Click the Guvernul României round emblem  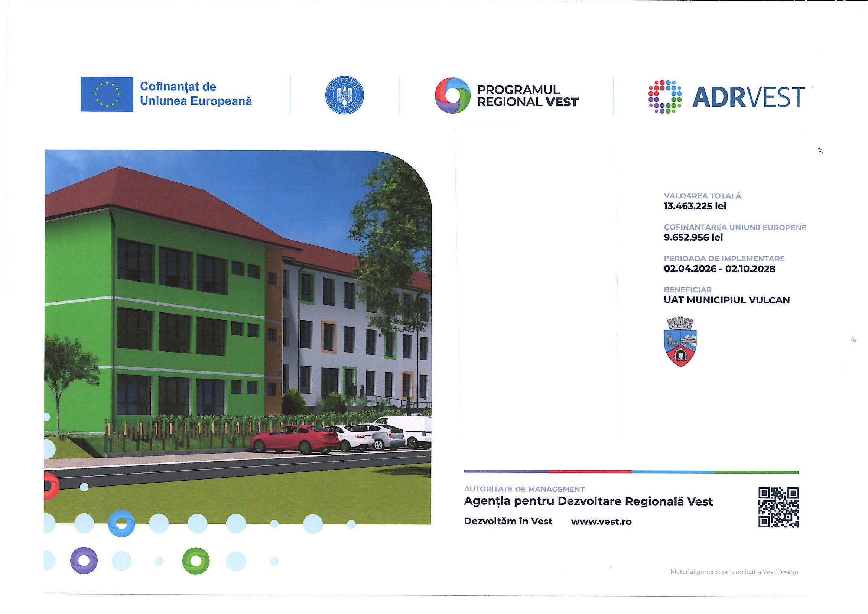point(344,95)
